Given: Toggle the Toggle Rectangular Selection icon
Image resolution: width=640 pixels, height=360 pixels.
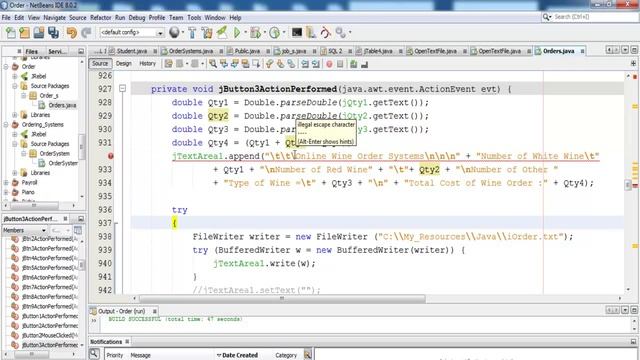Looking at the screenshot, I should pos(256,64).
